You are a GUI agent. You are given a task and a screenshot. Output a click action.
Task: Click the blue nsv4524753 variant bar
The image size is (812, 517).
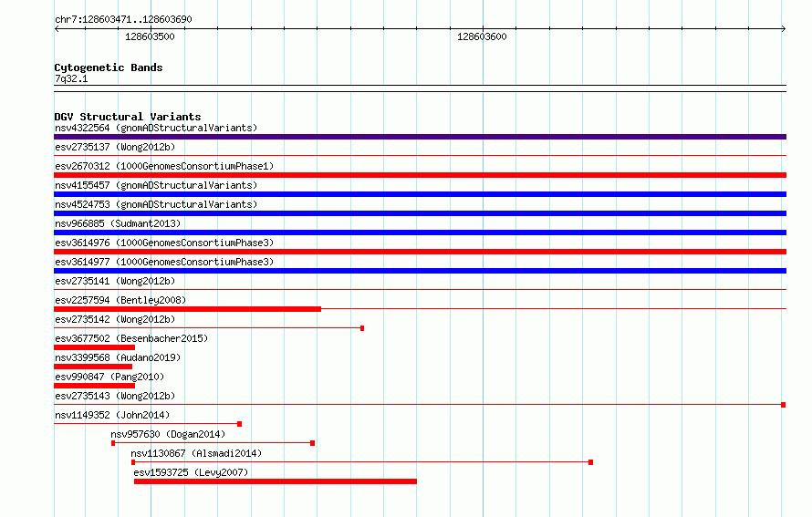point(420,213)
